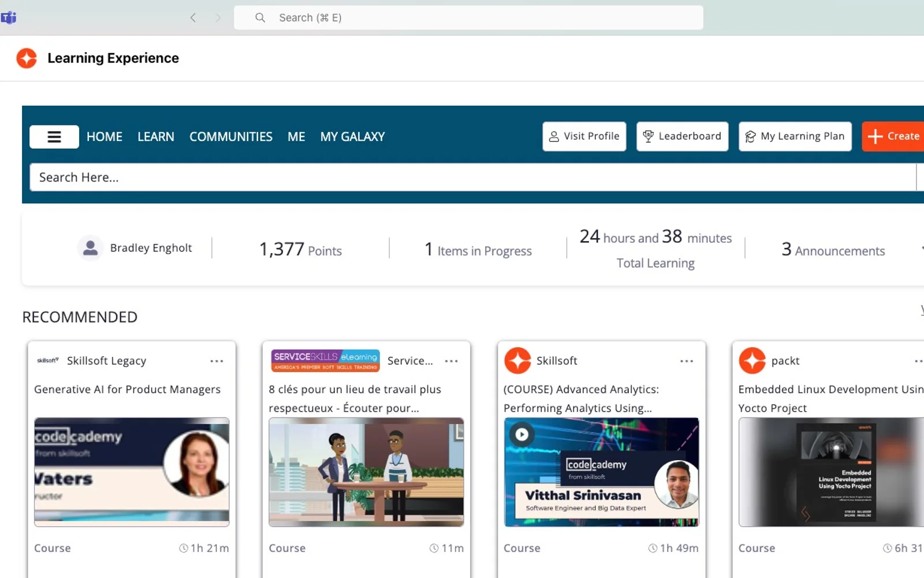Viewport: 924px width, 578px height.
Task: Click the Create button
Action: [893, 136]
